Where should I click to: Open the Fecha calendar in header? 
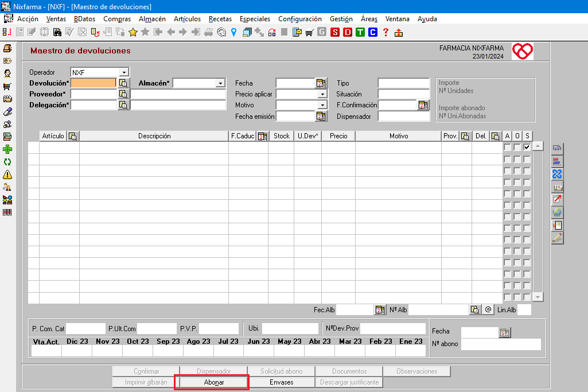(321, 83)
